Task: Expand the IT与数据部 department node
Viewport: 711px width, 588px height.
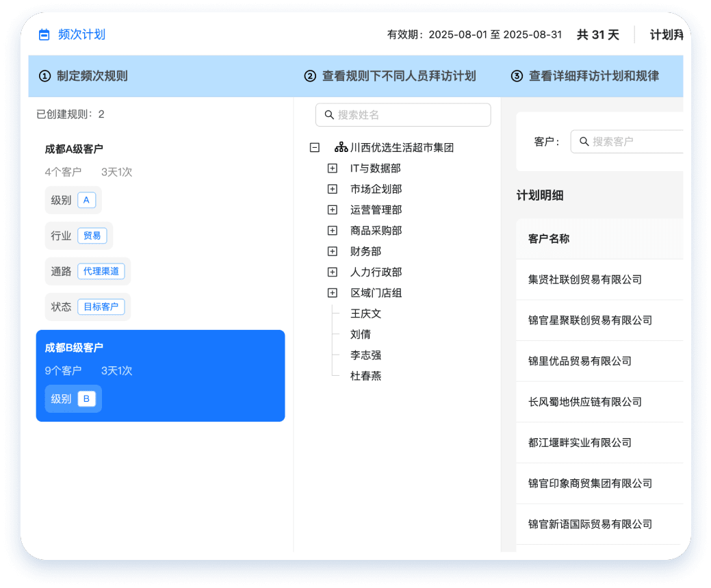Action: tap(332, 168)
